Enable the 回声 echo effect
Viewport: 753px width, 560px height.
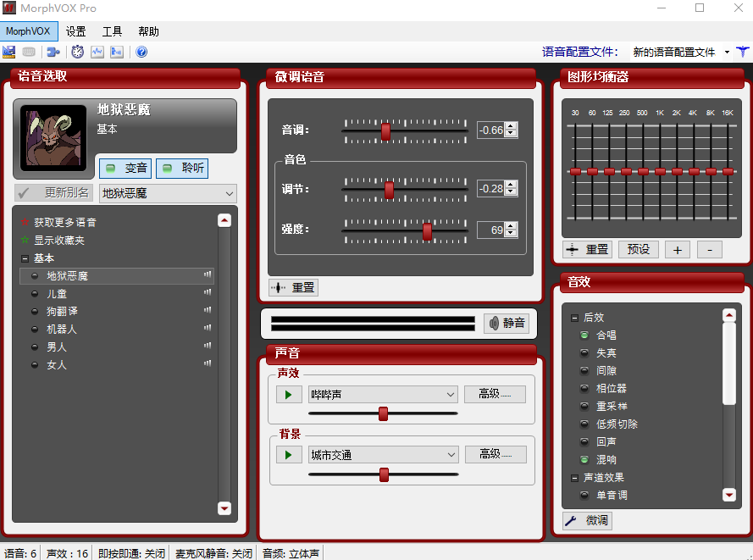click(584, 441)
